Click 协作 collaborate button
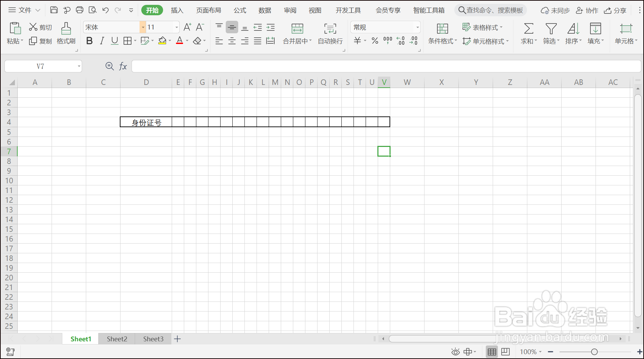The image size is (644, 359). [587, 10]
